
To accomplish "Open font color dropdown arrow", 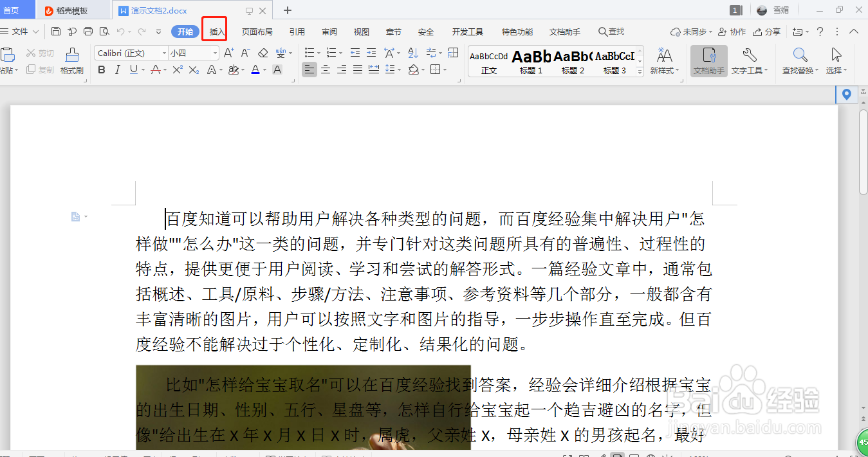I will click(x=265, y=70).
